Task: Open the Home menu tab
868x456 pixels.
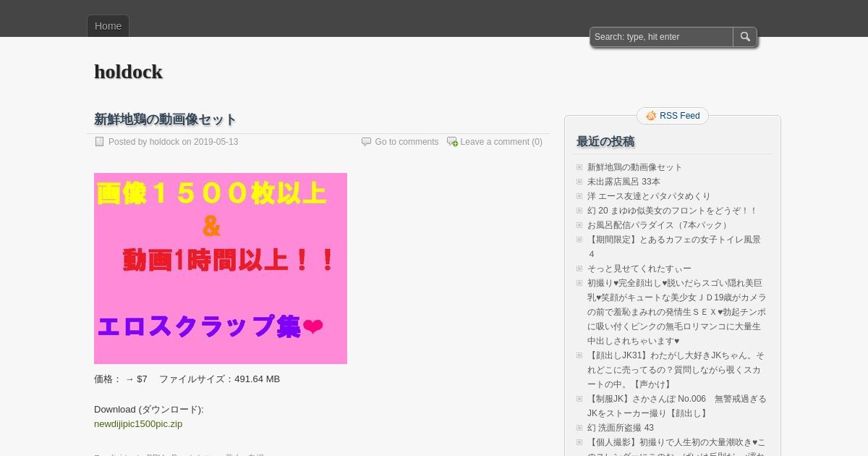Action: click(108, 26)
